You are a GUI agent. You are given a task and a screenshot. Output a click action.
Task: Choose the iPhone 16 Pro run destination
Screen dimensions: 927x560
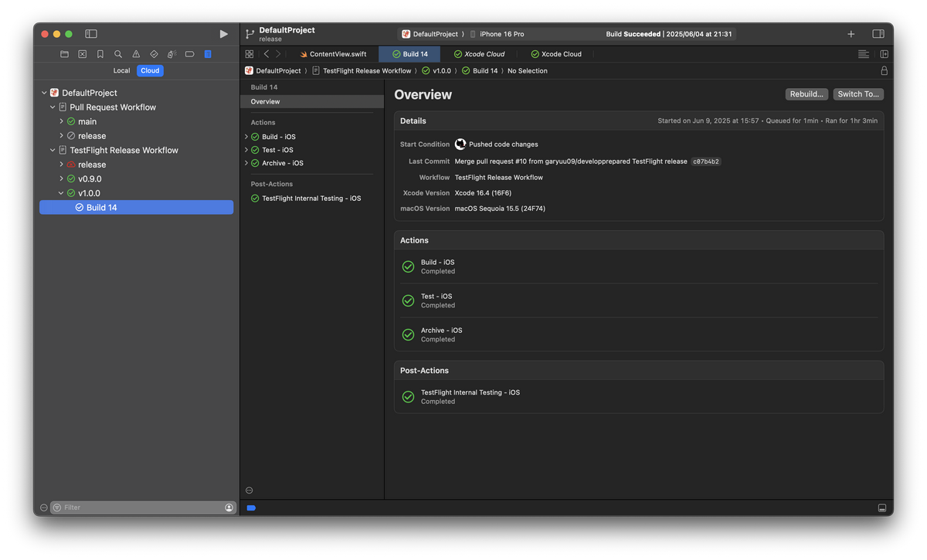(x=497, y=34)
